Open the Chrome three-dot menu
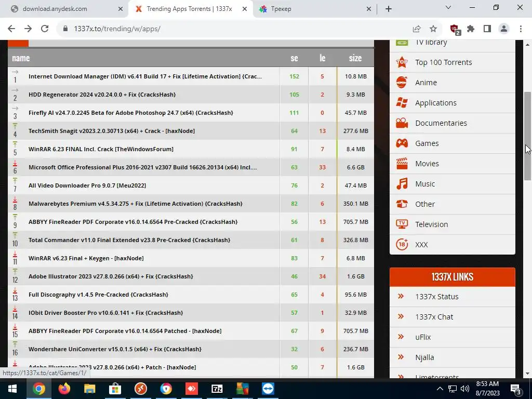This screenshot has height=399, width=532. pyautogui.click(x=521, y=29)
